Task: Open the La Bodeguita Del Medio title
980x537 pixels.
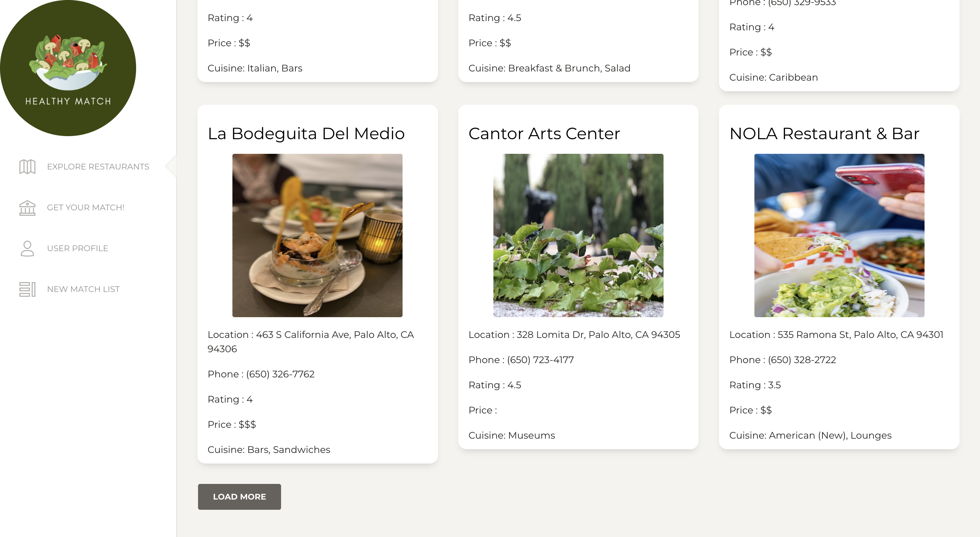Action: tap(306, 134)
